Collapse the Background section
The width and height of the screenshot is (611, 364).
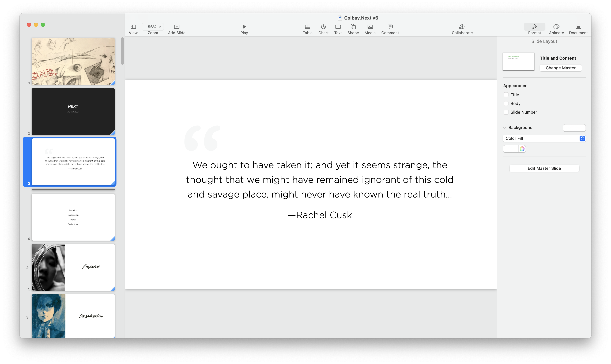click(x=504, y=128)
